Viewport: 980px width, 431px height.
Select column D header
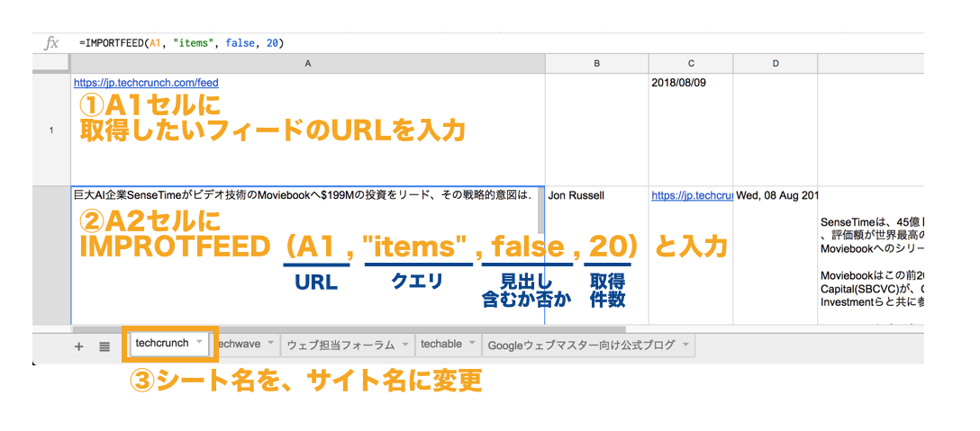coord(775,64)
